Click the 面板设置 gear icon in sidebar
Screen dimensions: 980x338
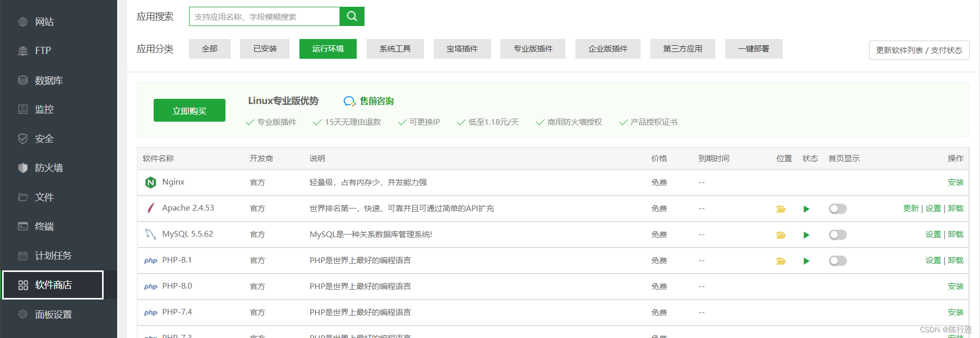(23, 314)
